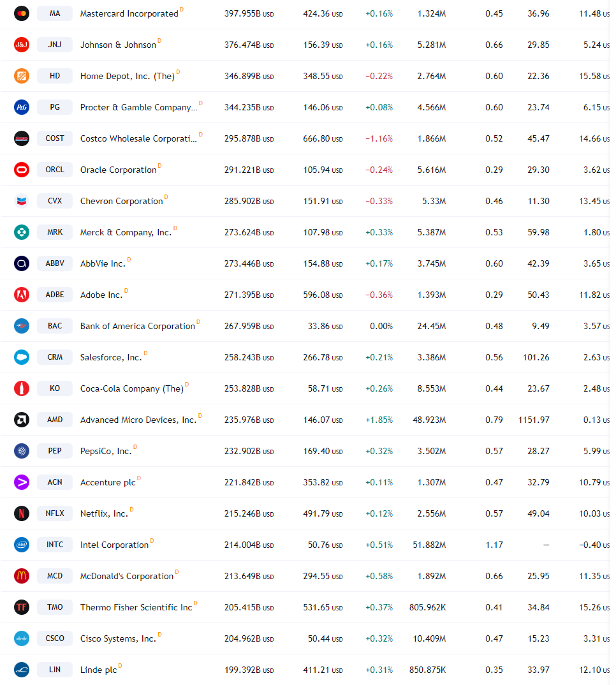This screenshot has width=616, height=685.
Task: Click Intel's volume 51.882M
Action: [x=429, y=545]
